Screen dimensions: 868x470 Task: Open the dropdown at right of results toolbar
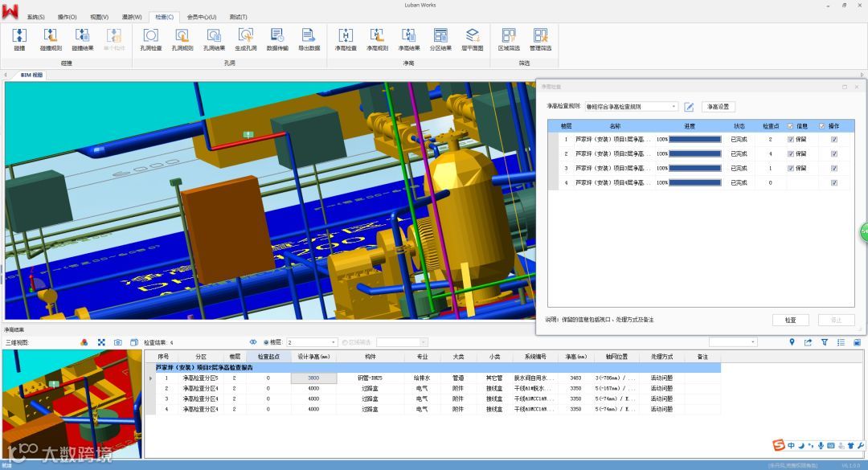[753, 342]
